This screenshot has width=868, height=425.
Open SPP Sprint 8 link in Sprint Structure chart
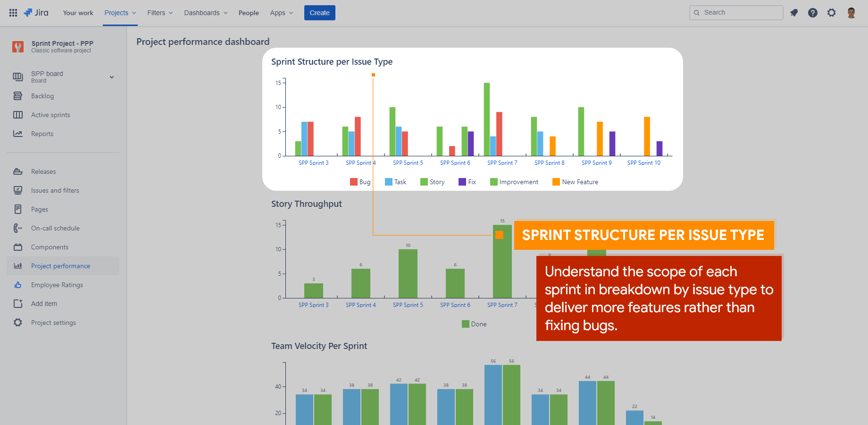click(x=550, y=163)
